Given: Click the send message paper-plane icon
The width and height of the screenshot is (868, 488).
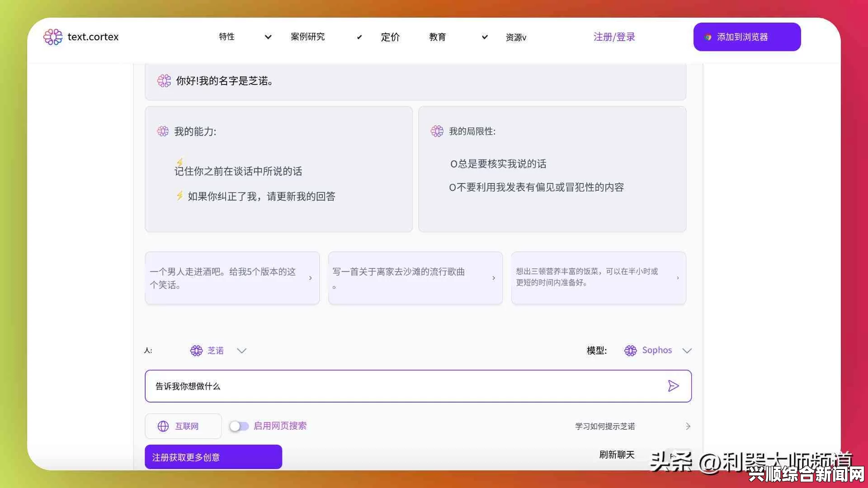Looking at the screenshot, I should (x=673, y=386).
